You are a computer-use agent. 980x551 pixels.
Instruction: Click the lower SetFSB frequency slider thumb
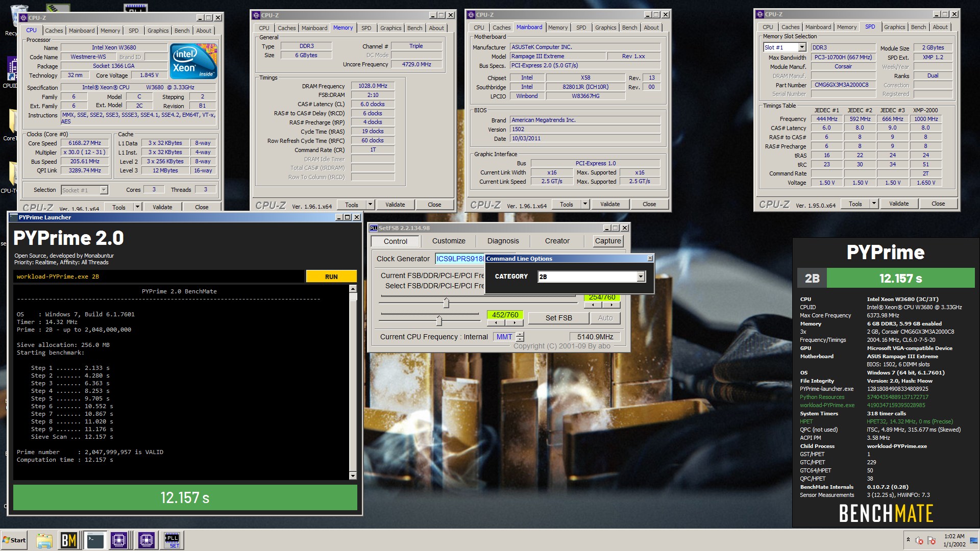[x=439, y=321]
